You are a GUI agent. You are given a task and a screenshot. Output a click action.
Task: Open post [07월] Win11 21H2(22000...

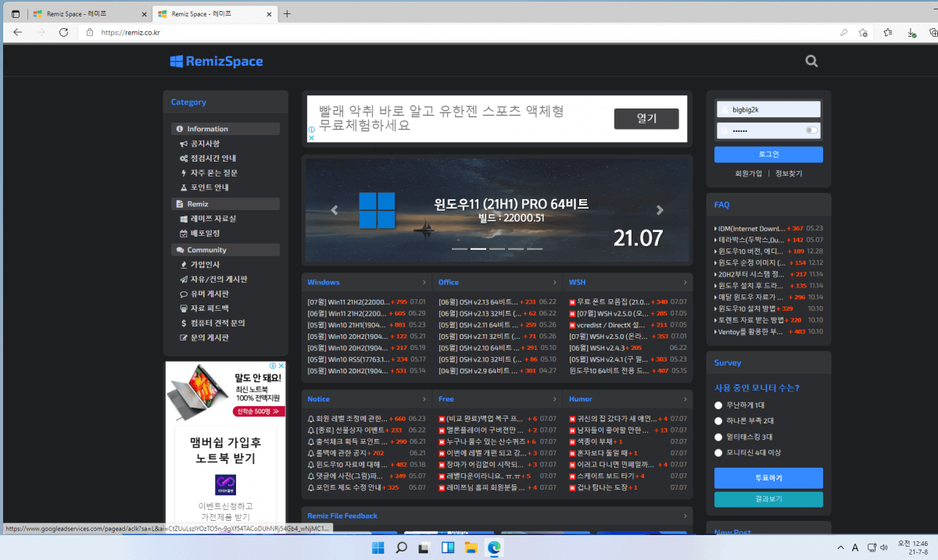point(348,301)
